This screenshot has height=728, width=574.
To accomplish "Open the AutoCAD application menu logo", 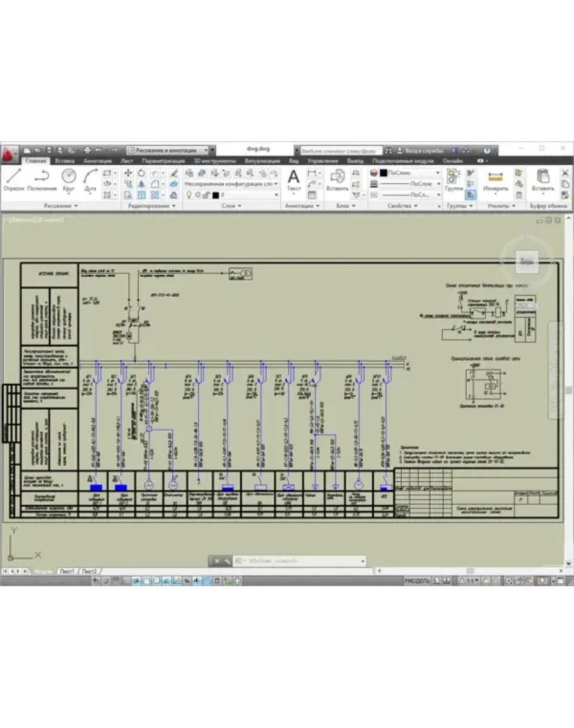I will click(x=8, y=152).
